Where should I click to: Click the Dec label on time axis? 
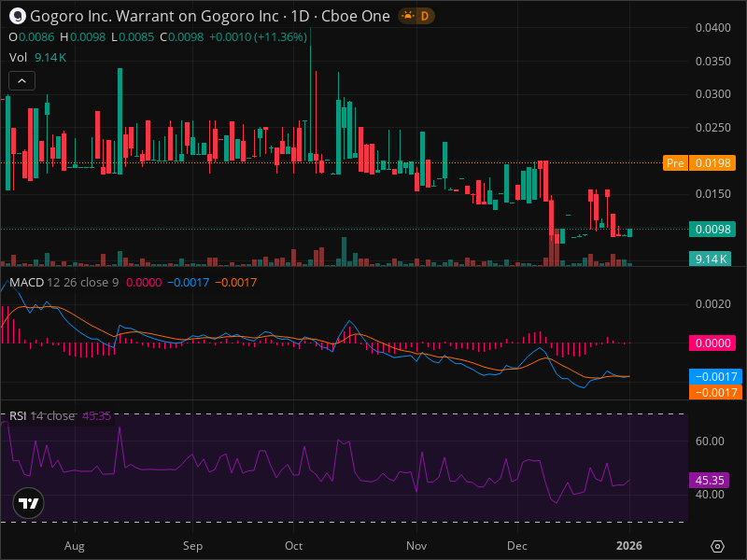[x=517, y=546]
